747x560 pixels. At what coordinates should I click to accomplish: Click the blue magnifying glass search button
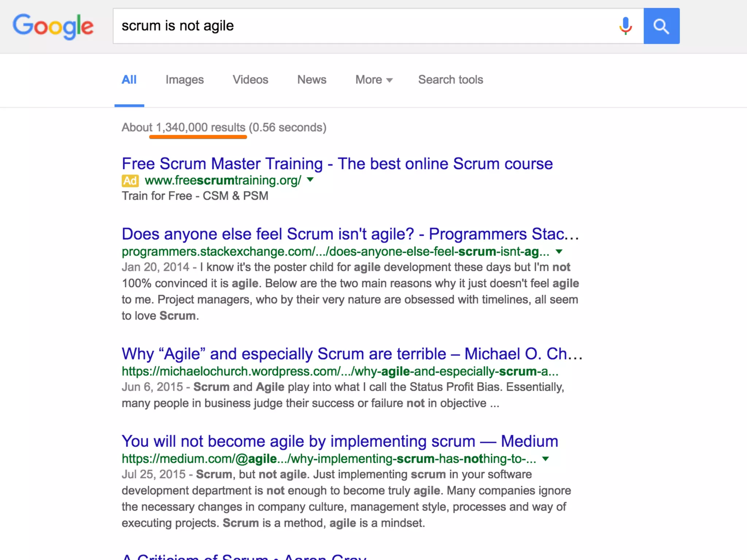[661, 26]
